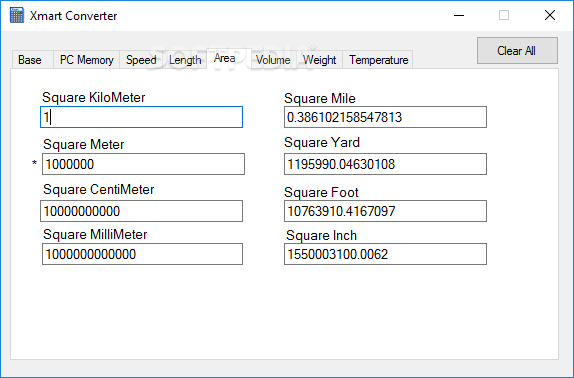Click the Square Yard label
The width and height of the screenshot is (574, 378).
tap(322, 142)
